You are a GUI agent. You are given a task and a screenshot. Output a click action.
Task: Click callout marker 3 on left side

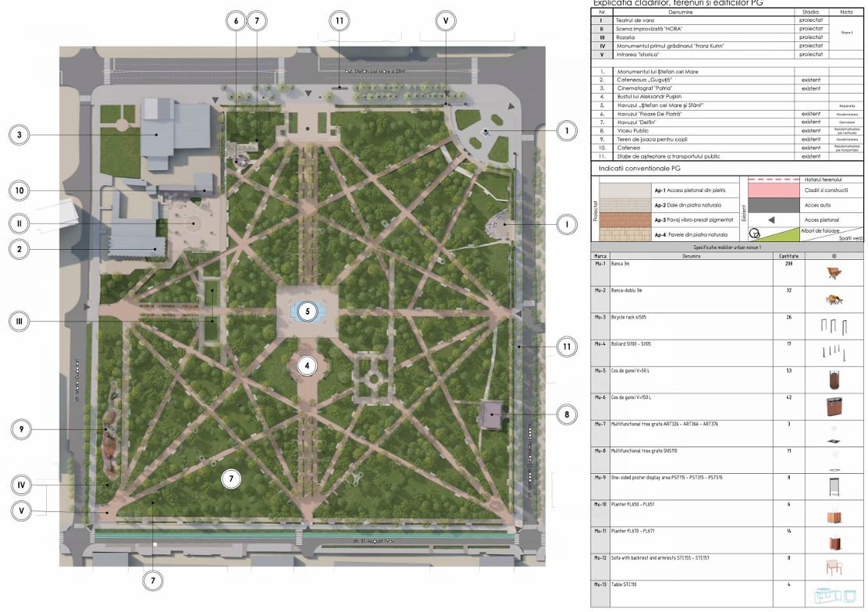(20, 135)
